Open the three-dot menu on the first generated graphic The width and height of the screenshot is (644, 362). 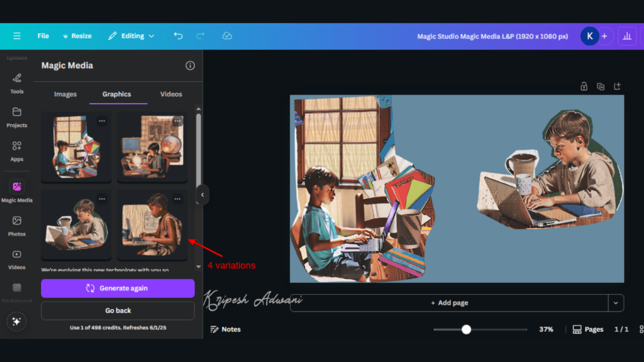tap(102, 121)
